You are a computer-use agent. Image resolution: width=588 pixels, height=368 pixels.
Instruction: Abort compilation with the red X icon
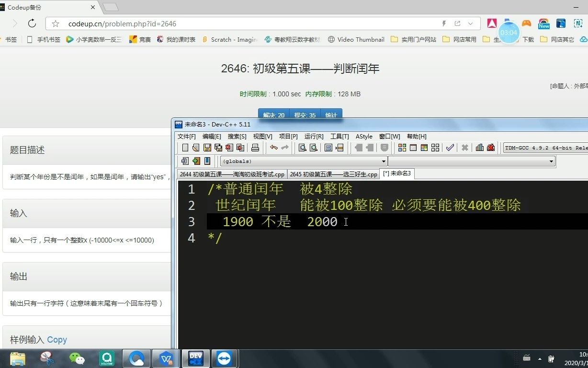465,148
